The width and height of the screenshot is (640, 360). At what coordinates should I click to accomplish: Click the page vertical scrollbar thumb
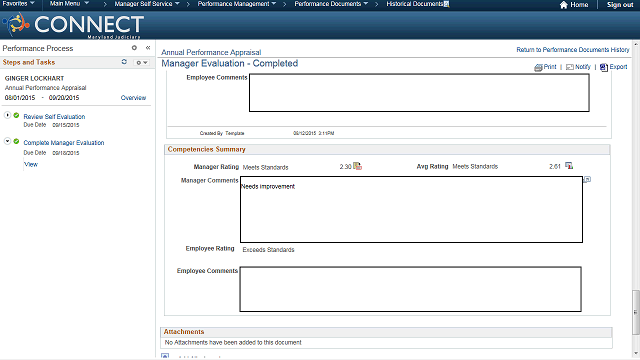coord(636,312)
